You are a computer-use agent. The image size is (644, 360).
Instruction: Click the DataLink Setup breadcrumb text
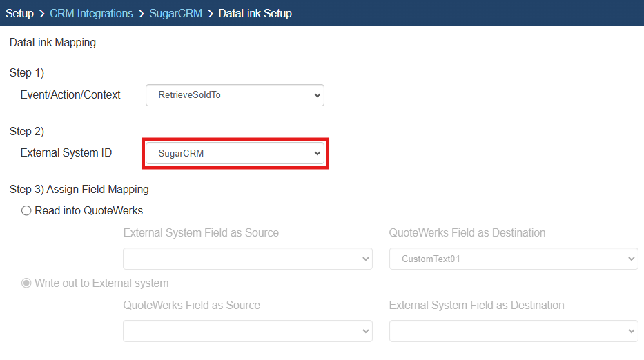coord(255,13)
